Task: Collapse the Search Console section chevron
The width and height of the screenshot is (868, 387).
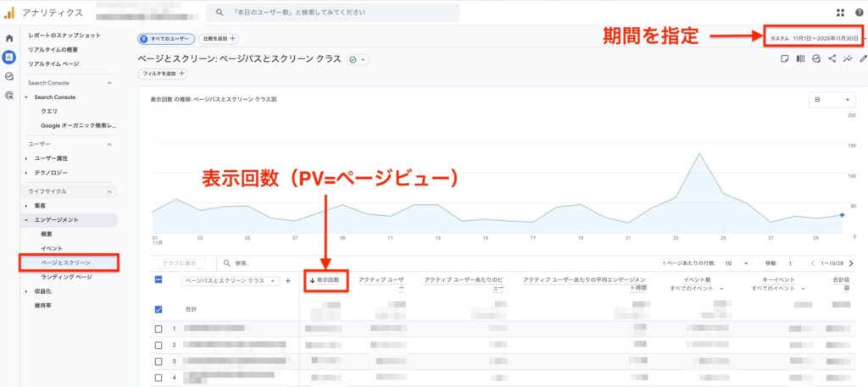Action: 109,83
